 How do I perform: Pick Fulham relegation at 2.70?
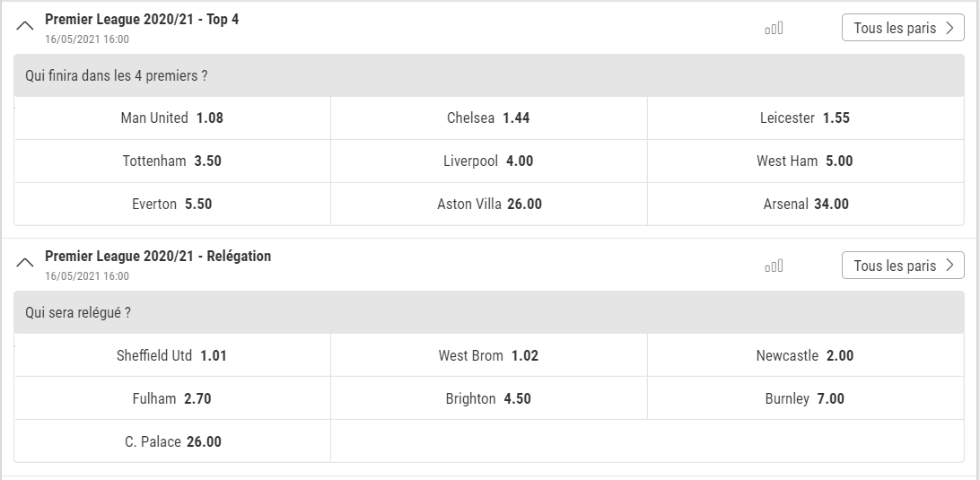pyautogui.click(x=172, y=399)
